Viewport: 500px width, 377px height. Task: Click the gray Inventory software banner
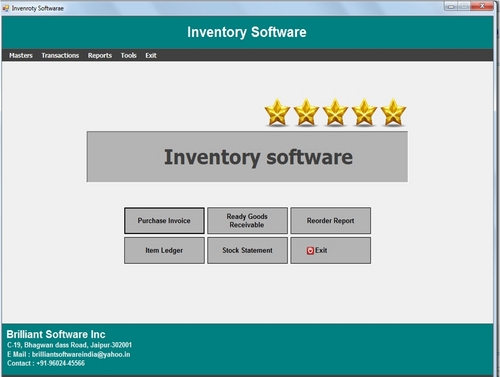pos(247,157)
